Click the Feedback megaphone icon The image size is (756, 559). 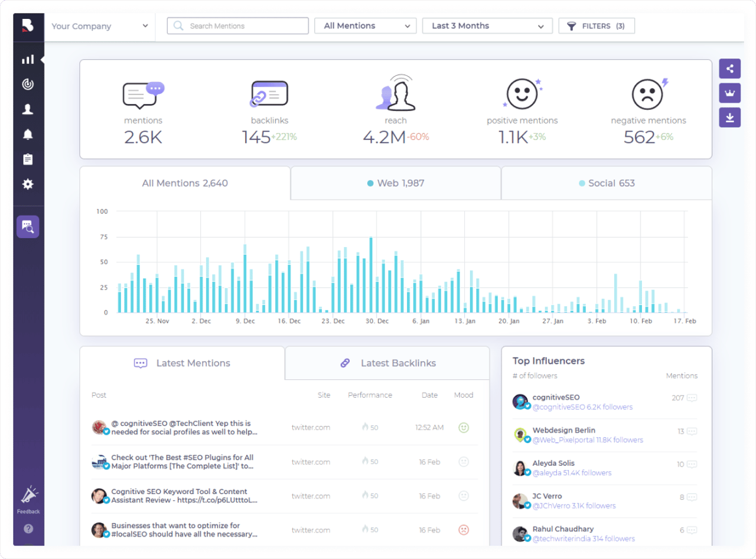[x=28, y=495]
